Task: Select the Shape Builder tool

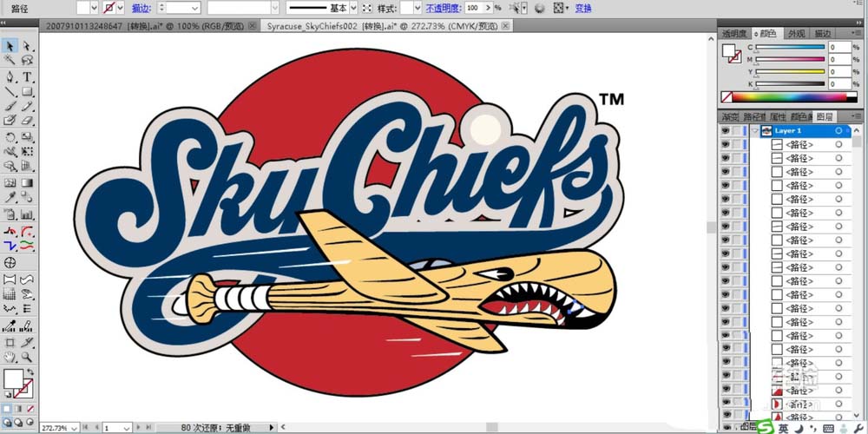Action: click(10, 166)
